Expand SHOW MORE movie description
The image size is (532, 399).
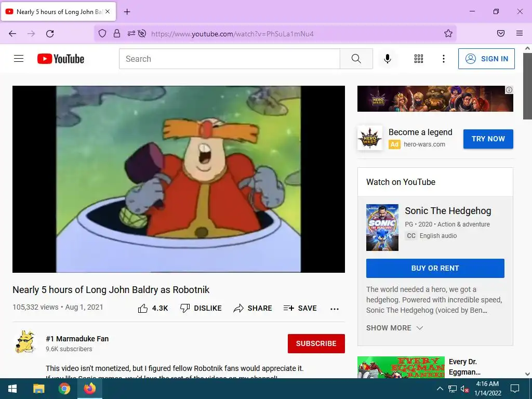[395, 328]
